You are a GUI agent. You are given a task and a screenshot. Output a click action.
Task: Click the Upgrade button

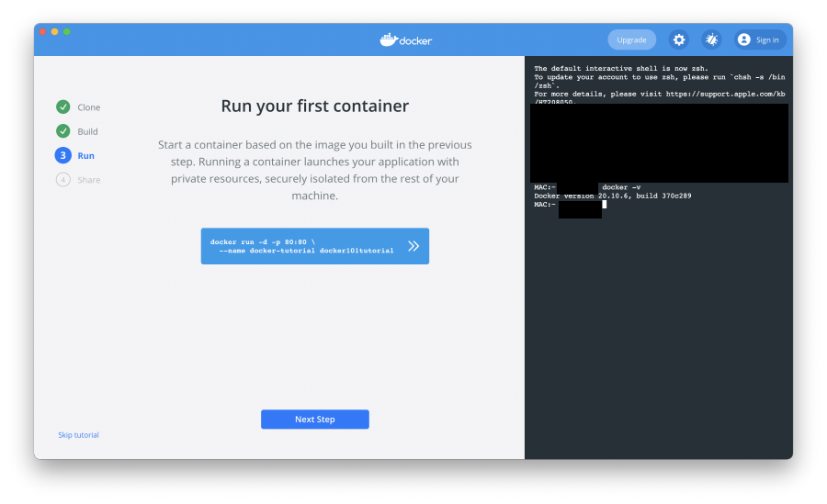tap(631, 39)
